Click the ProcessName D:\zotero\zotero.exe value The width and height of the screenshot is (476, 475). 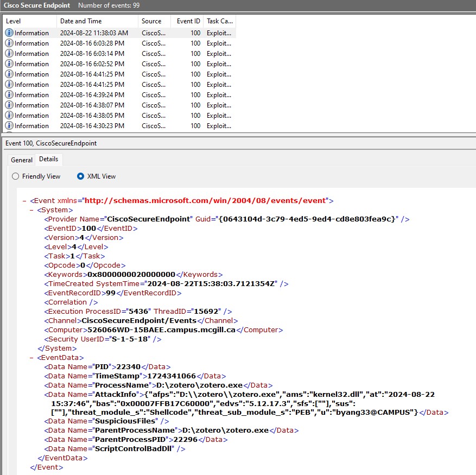click(x=199, y=385)
